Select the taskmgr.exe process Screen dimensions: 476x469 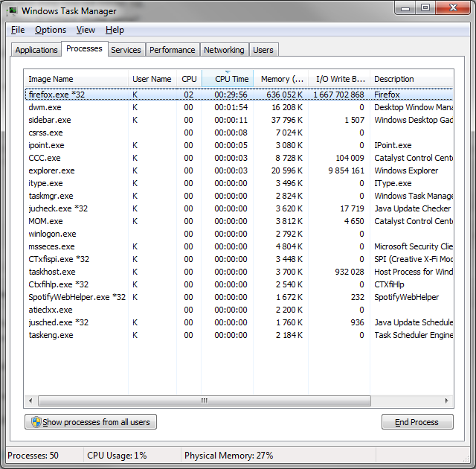pos(239,196)
